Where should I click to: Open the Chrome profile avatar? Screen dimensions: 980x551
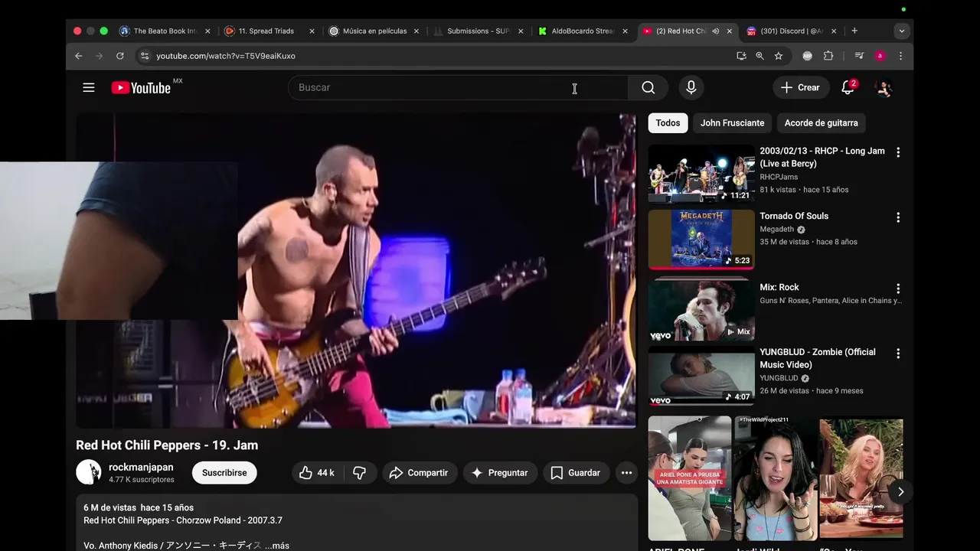click(x=880, y=56)
